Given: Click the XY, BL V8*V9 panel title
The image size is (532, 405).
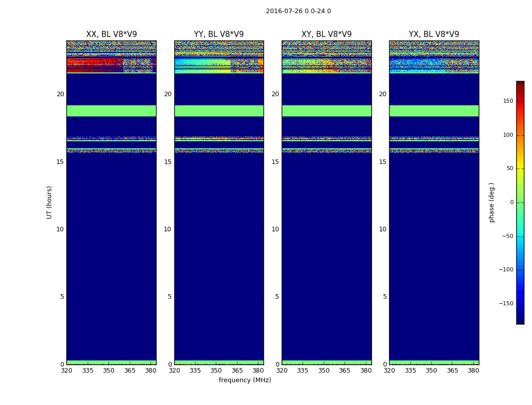Looking at the screenshot, I should pyautogui.click(x=326, y=34).
